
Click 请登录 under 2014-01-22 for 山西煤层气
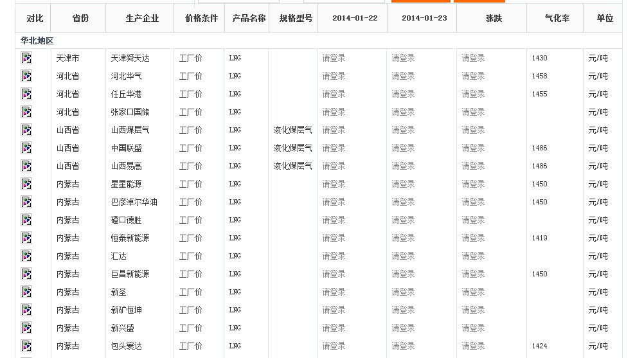334,130
